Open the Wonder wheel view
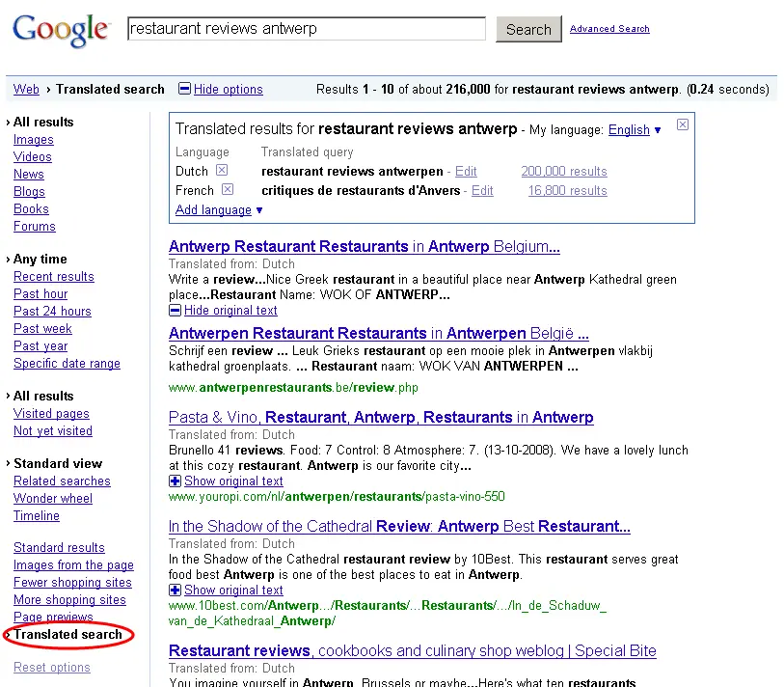This screenshot has height=687, width=784. point(53,498)
